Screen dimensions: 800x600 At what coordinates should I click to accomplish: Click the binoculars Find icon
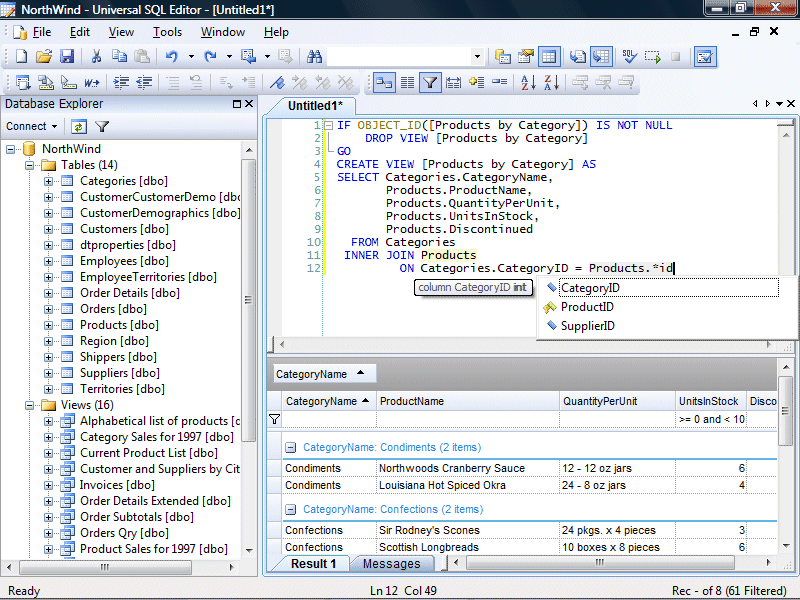point(314,56)
